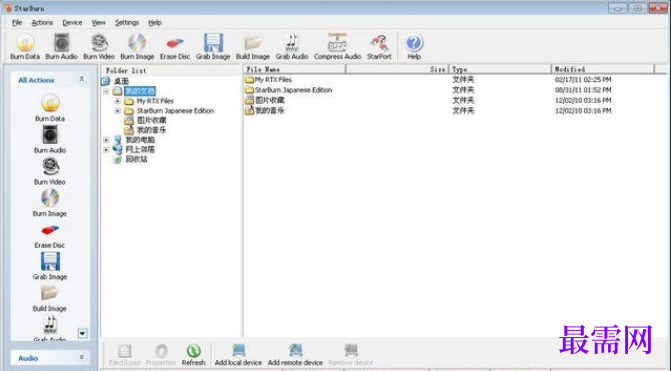Choose Burn Video in All Actions sidebar
This screenshot has width=671, height=371.
point(50,171)
